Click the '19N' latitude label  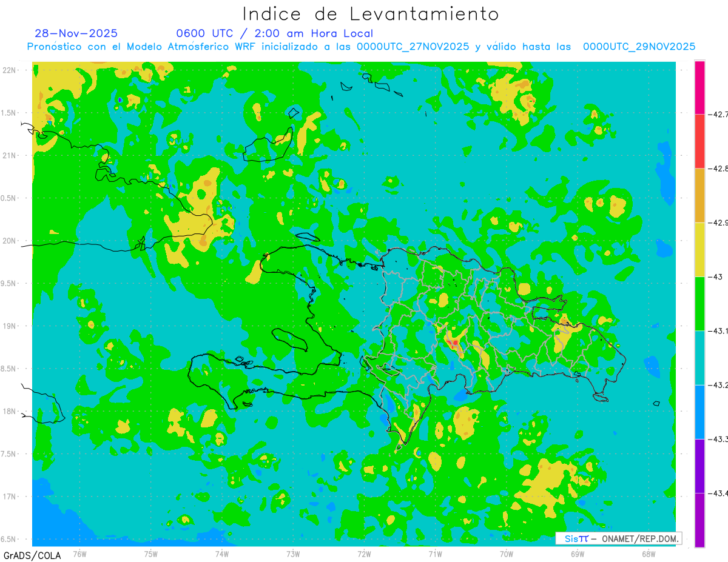10,326
